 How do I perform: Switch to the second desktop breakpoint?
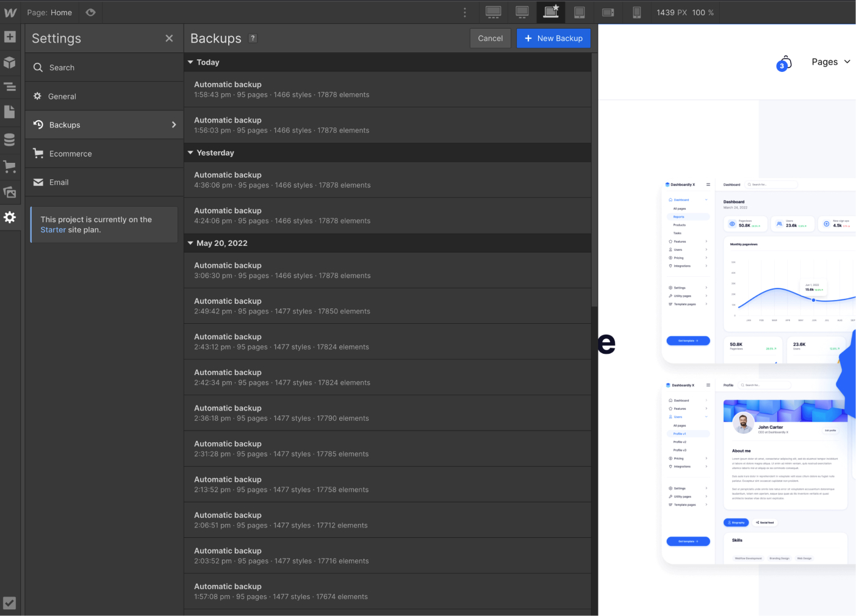522,12
